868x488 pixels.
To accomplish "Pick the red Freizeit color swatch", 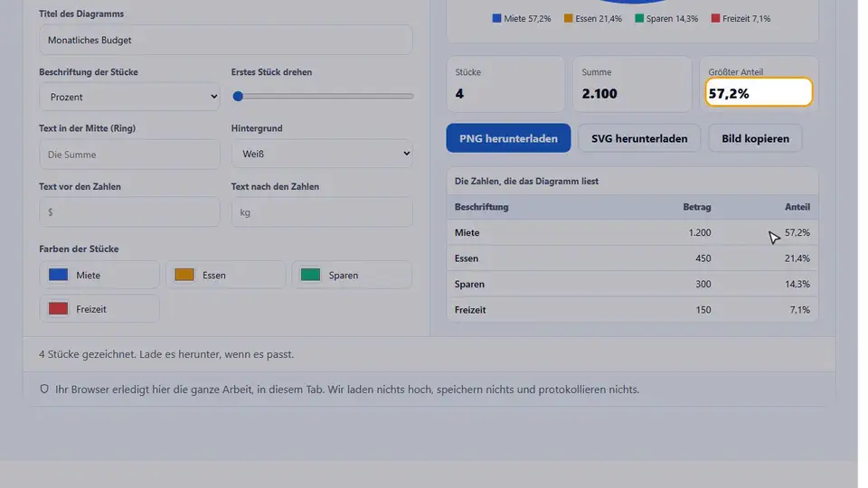I will coord(58,309).
